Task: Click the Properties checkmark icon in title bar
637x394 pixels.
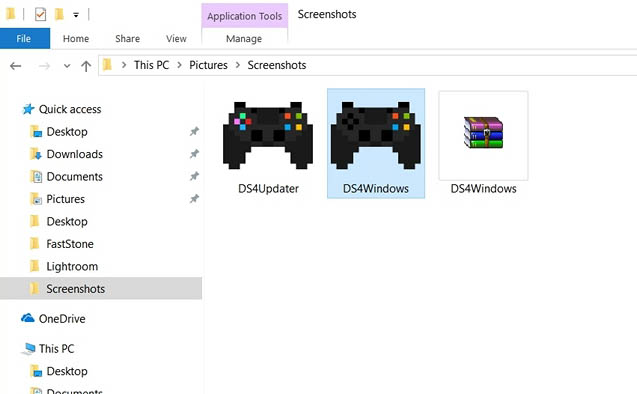Action: pos(40,15)
